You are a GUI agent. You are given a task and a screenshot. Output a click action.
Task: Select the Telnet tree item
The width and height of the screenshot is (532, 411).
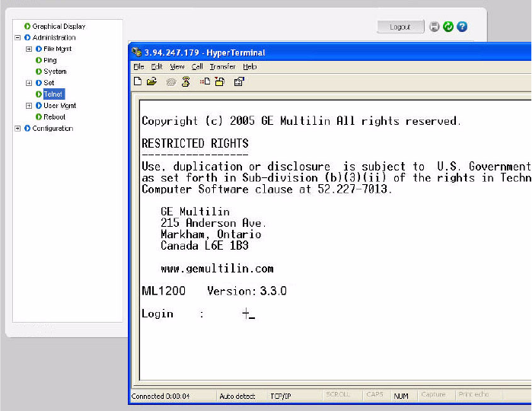53,94
